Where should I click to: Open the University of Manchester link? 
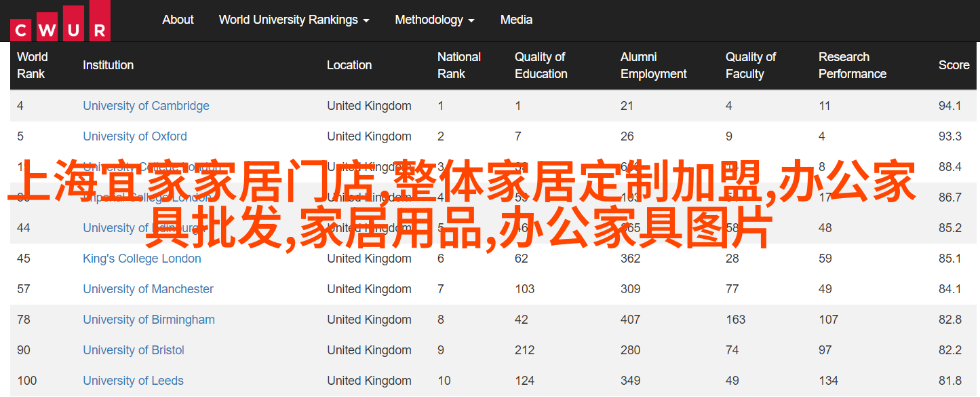click(148, 289)
